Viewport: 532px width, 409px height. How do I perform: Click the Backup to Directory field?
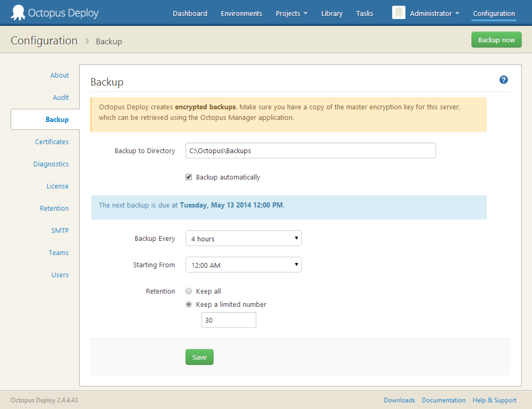click(310, 151)
